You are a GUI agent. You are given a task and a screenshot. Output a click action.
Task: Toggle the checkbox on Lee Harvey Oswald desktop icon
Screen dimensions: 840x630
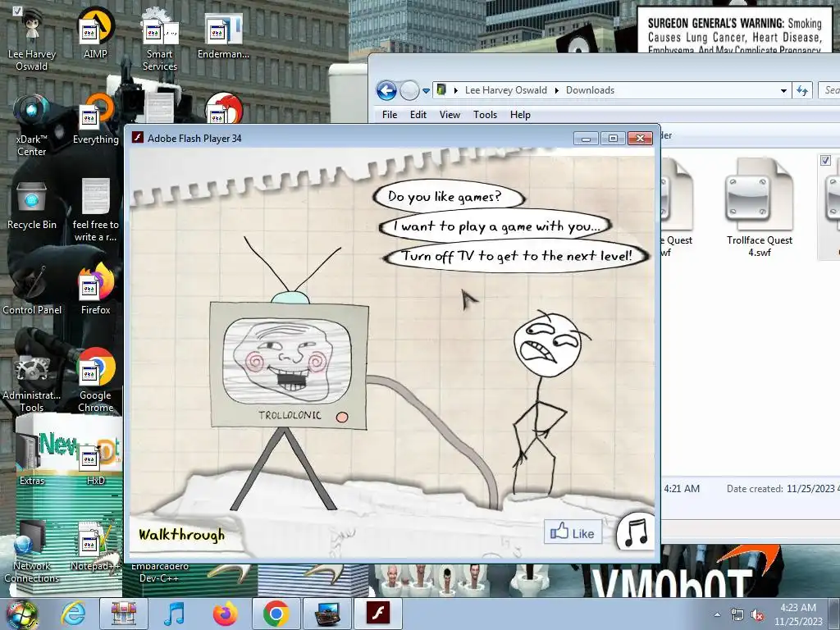point(18,11)
